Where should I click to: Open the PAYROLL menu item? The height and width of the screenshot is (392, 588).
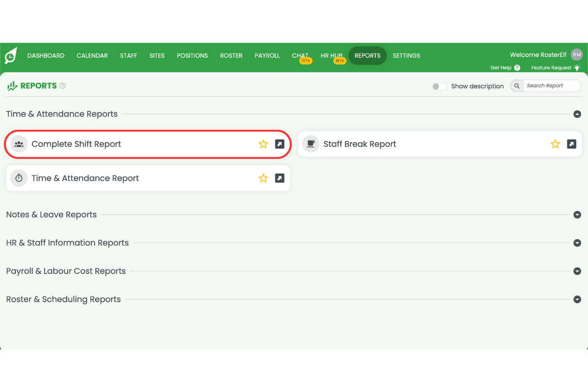267,55
